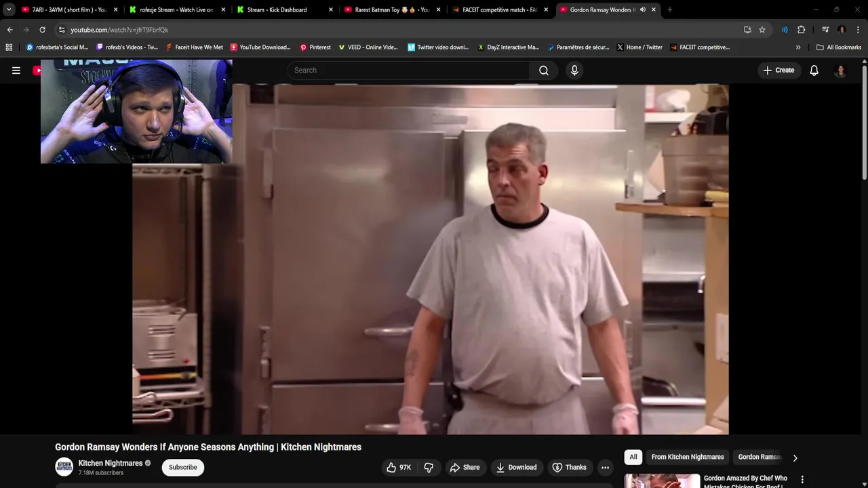Open the apps grid in bookmarks bar
The width and height of the screenshot is (868, 488).
click(9, 47)
